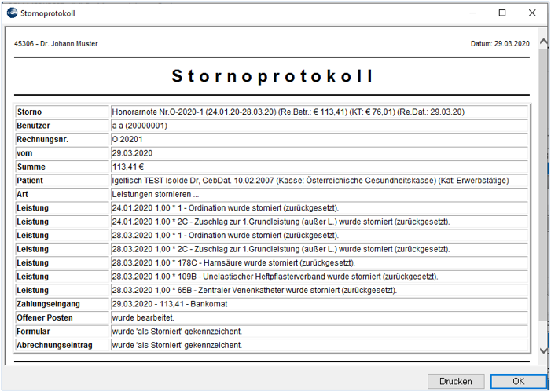Screen dimensions: 551x392
Task: Close the Stornoprotokoll window
Action: 532,13
